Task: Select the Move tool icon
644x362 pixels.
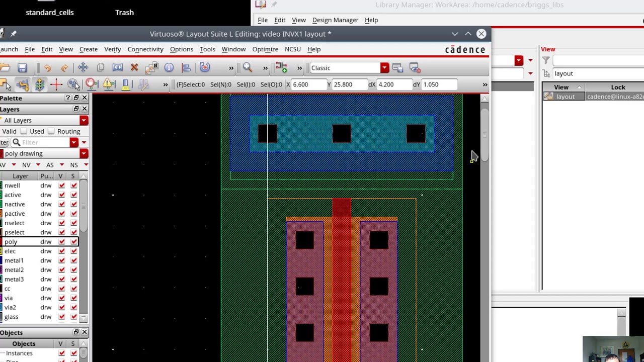Action: pyautogui.click(x=83, y=68)
